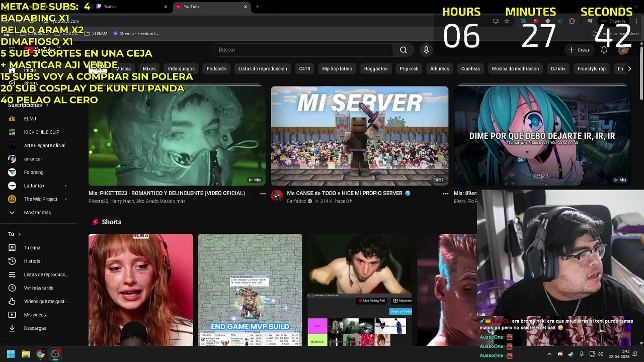The width and height of the screenshot is (644, 362).
Task: Open a new browser tab
Action: pos(258,7)
